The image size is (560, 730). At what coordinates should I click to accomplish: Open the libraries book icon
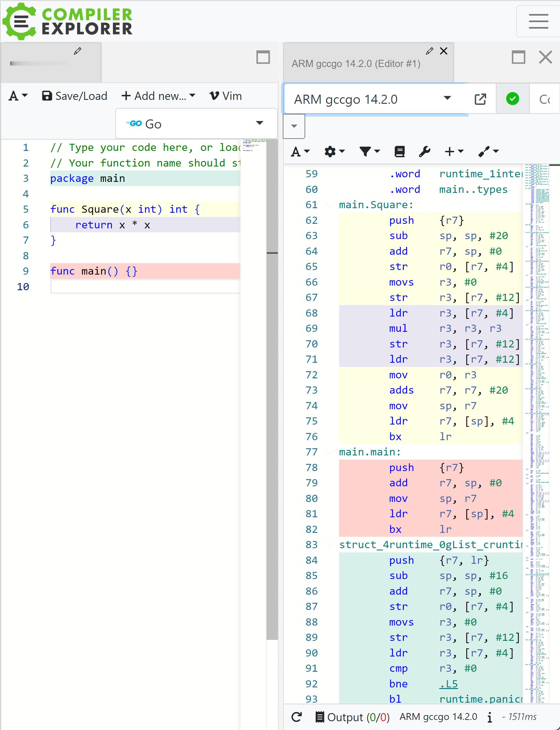click(399, 152)
